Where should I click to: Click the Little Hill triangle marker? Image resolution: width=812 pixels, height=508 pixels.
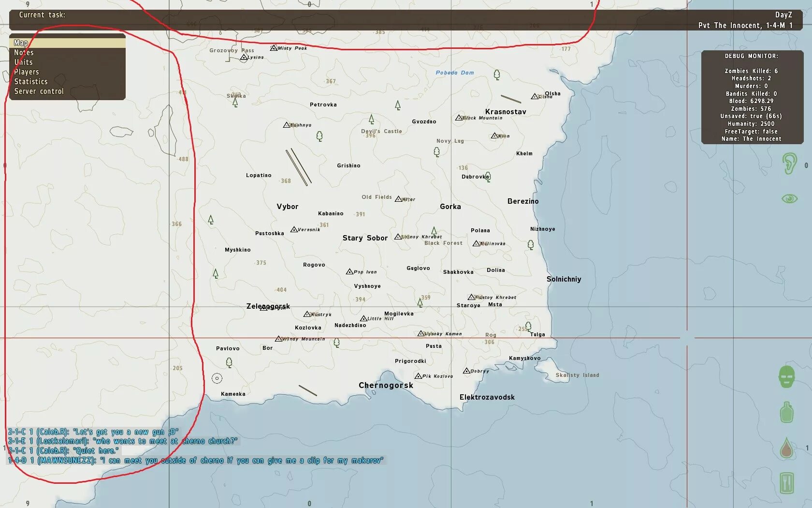click(364, 318)
